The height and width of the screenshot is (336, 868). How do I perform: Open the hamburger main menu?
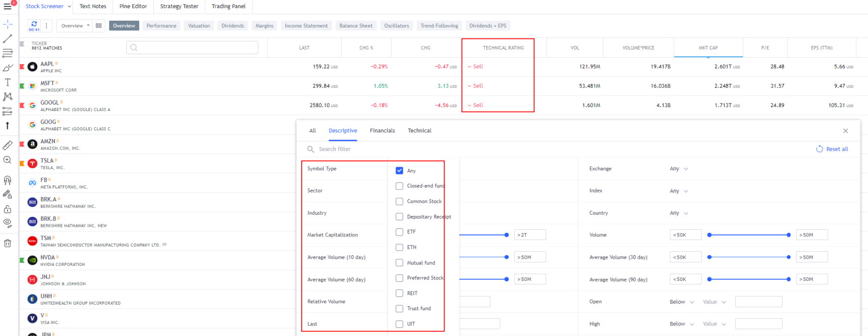(8, 7)
